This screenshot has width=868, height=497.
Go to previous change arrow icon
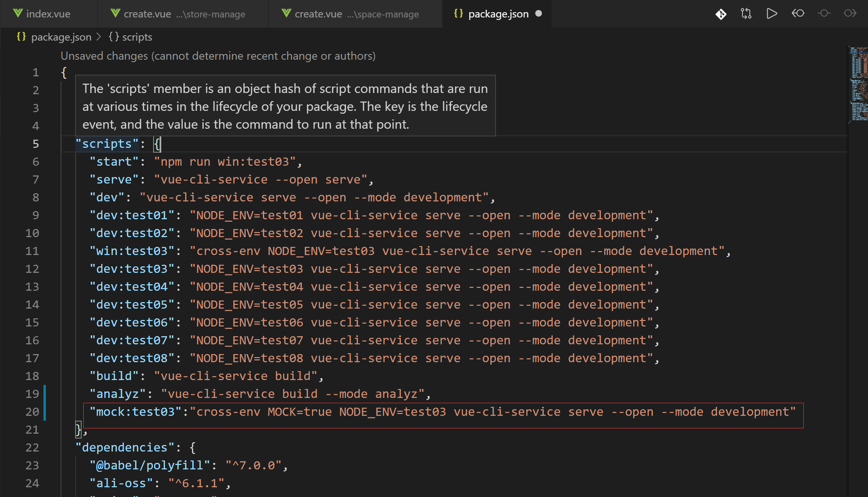[798, 14]
